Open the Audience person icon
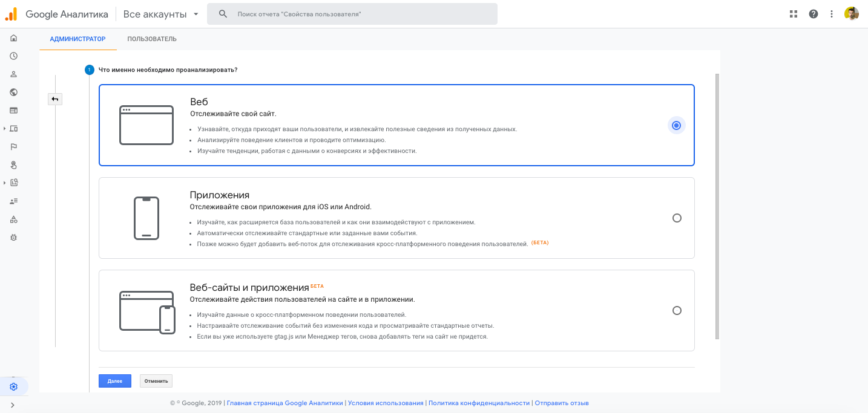This screenshot has height=413, width=868. 13,74
